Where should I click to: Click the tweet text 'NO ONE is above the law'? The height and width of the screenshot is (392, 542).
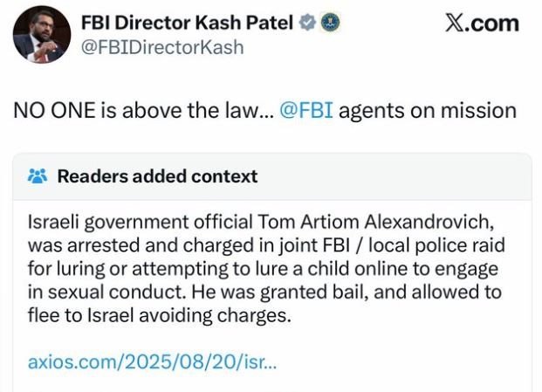[131, 111]
